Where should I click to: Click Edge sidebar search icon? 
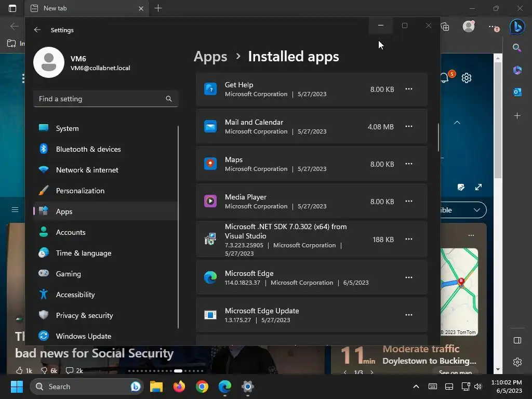517,48
